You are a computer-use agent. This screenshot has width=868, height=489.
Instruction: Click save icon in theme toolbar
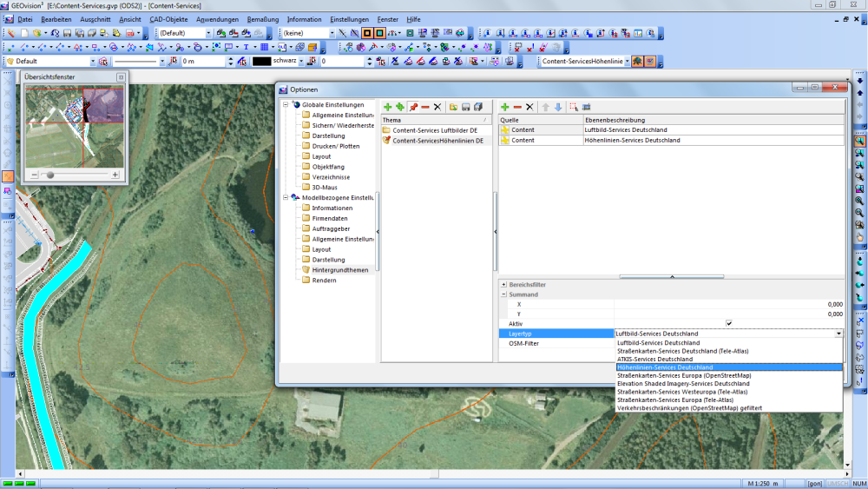(466, 107)
